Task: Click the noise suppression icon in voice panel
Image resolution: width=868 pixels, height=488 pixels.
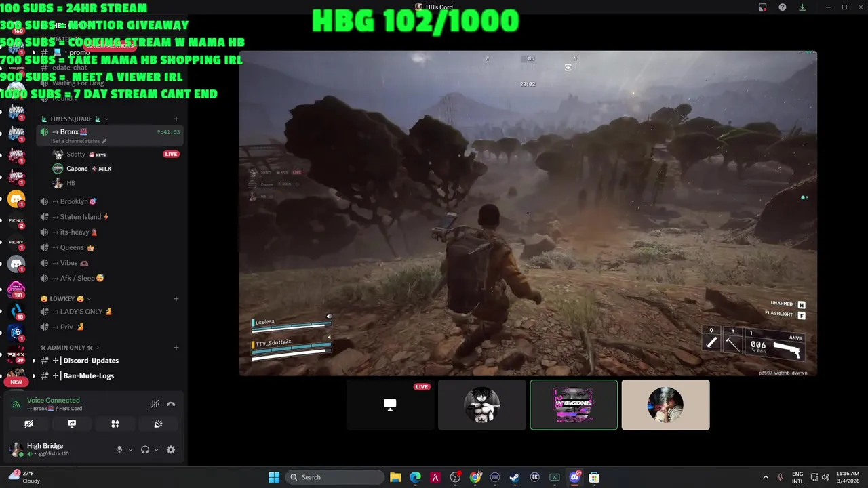Action: point(155,404)
